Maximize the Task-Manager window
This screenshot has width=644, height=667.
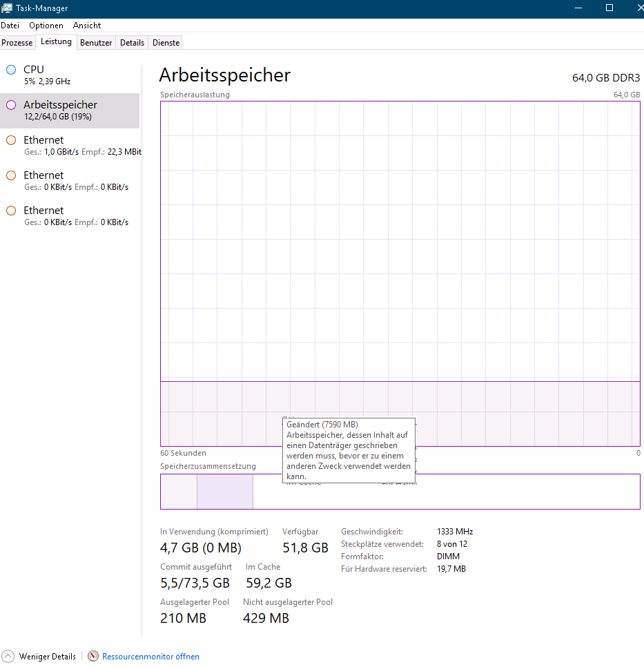(x=609, y=8)
